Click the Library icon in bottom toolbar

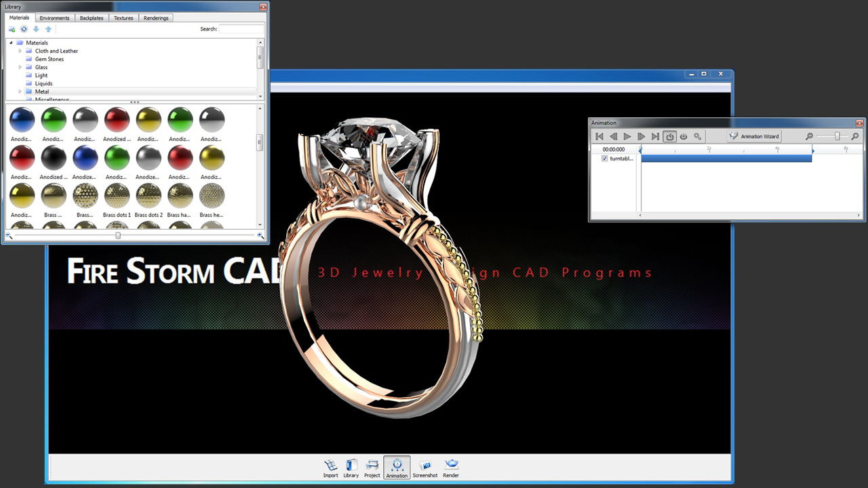tap(351, 468)
